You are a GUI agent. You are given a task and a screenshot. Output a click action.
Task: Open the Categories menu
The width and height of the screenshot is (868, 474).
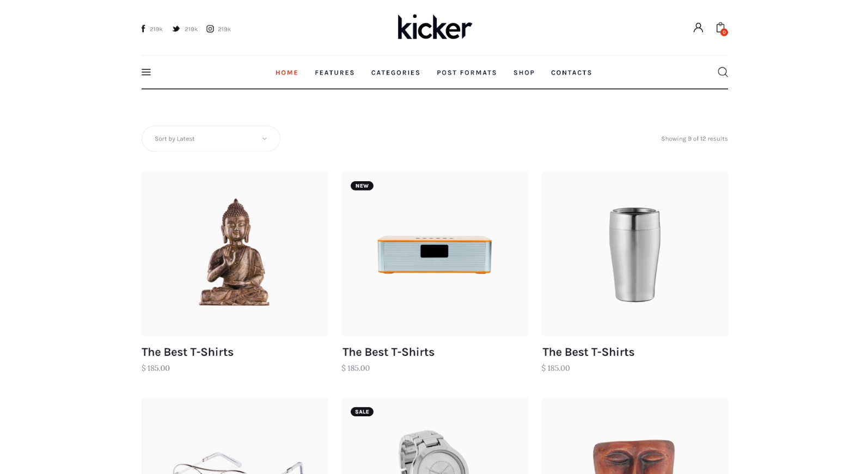pos(396,72)
